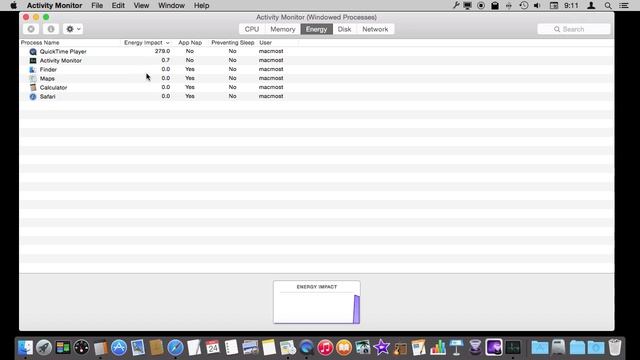Click the Energy Impact graph
This screenshot has height=360, width=640.
pos(317,302)
